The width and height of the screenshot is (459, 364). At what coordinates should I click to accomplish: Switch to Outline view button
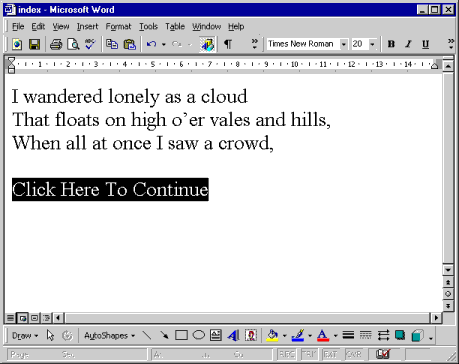tap(46, 318)
